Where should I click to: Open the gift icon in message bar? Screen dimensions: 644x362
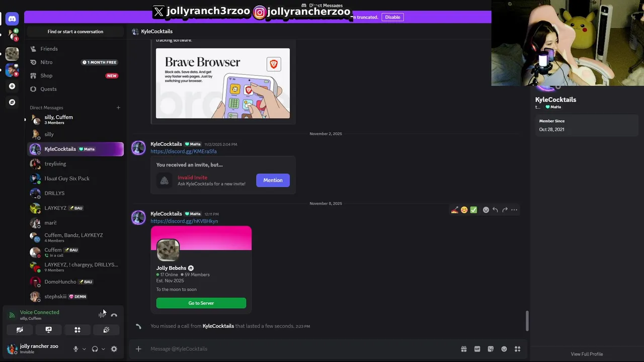(x=464, y=349)
